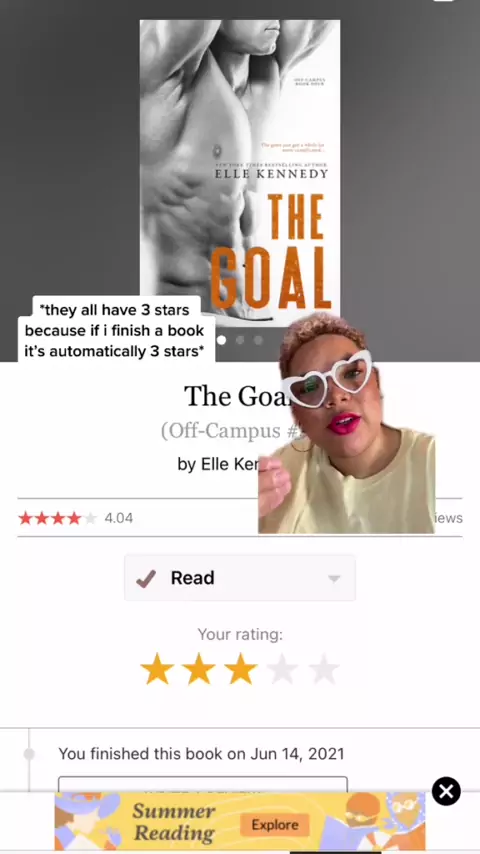The image size is (480, 854).
Task: Tap the checkmark icon beside Read
Action: point(146,578)
